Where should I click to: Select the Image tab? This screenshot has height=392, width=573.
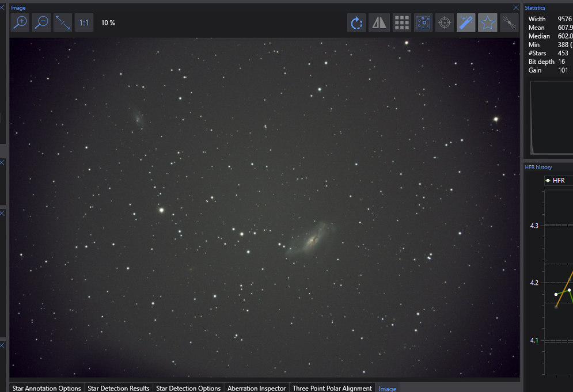point(388,389)
